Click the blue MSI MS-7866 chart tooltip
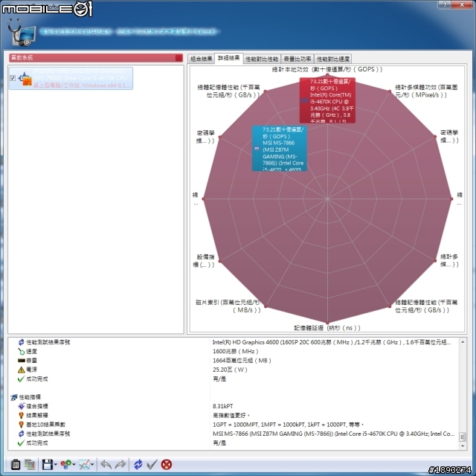 point(280,149)
